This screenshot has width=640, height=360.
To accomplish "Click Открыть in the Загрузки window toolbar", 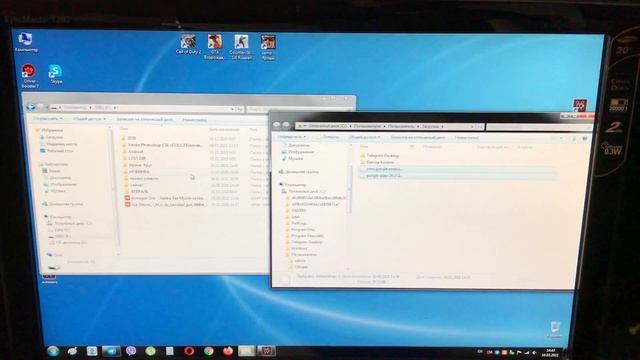I will (x=330, y=137).
